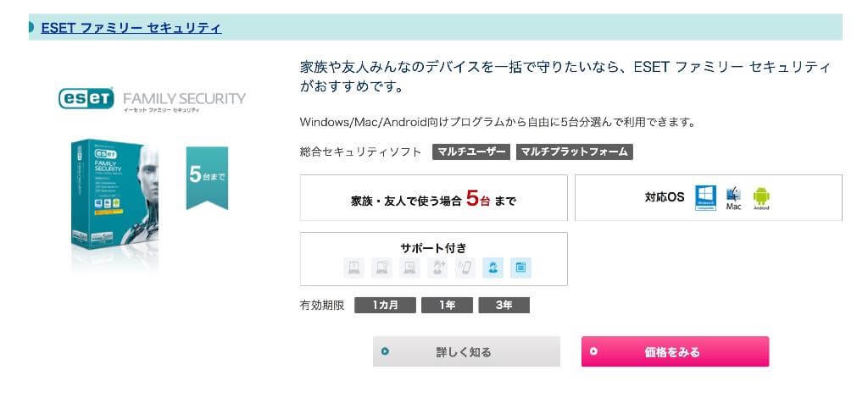Click the blue support person icon
This screenshot has width=868, height=403.
coord(493,268)
